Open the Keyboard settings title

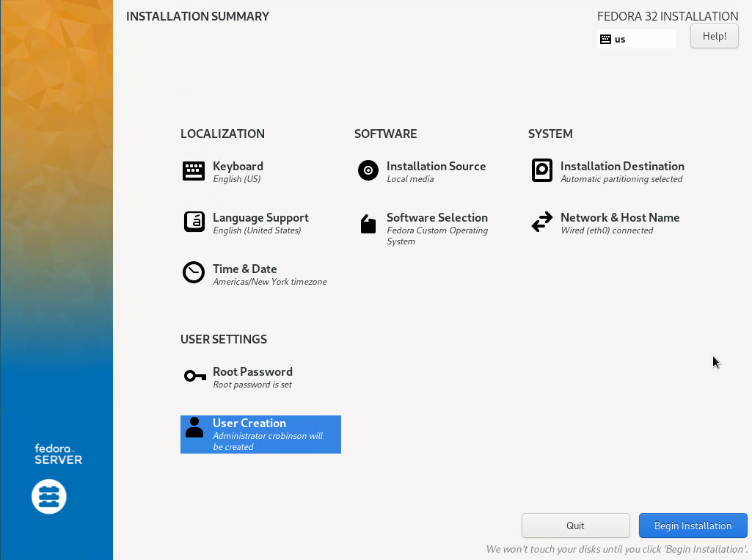[238, 166]
